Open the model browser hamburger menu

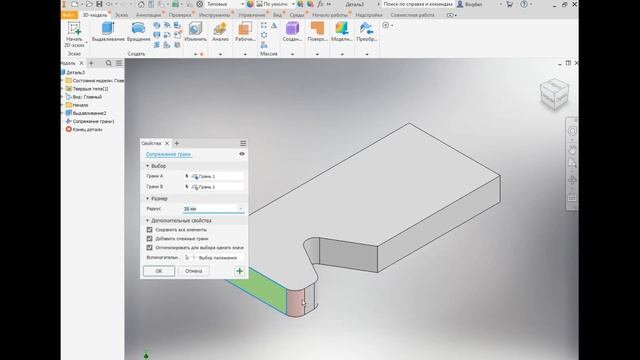point(119,63)
